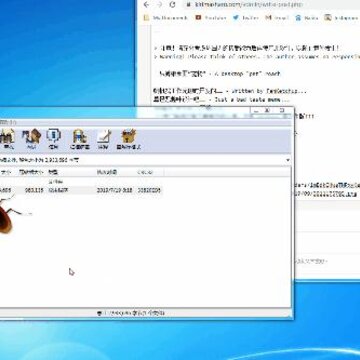Sort by the Type column header
Viewport: 360px width, 360px height.
click(x=71, y=172)
